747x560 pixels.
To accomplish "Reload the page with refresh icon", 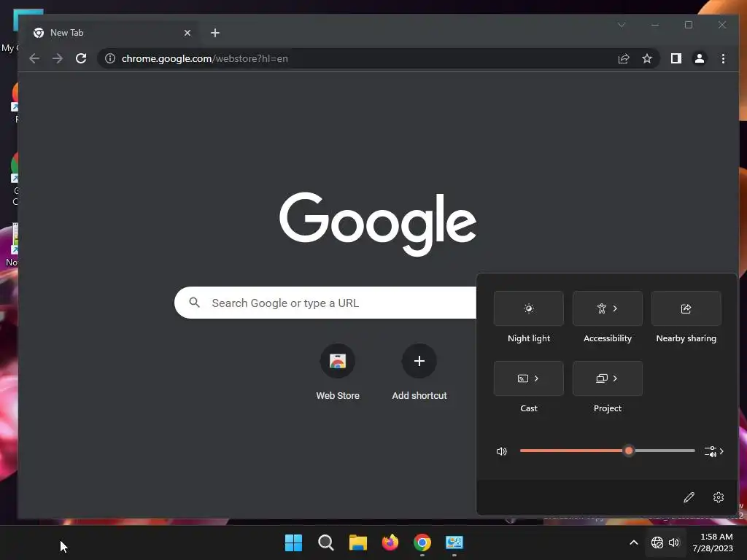I will [81, 58].
